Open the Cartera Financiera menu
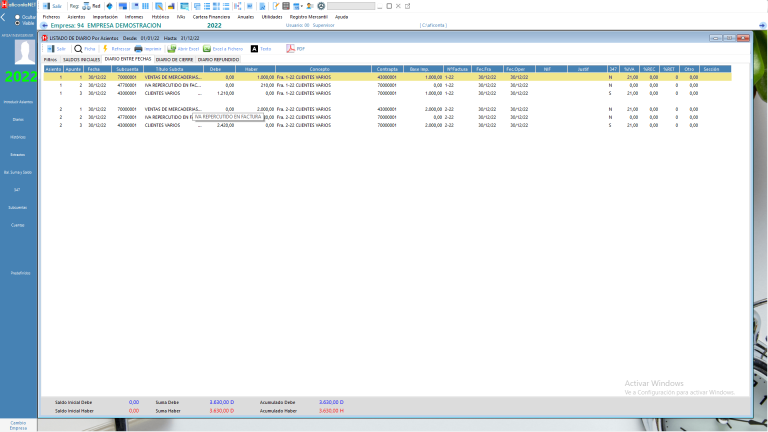The image size is (768, 432). click(x=211, y=17)
